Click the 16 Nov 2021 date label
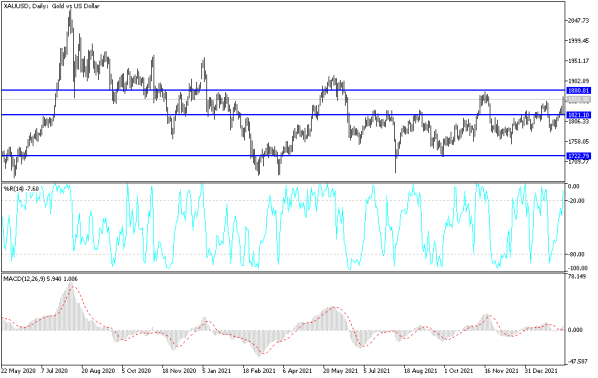 point(502,371)
